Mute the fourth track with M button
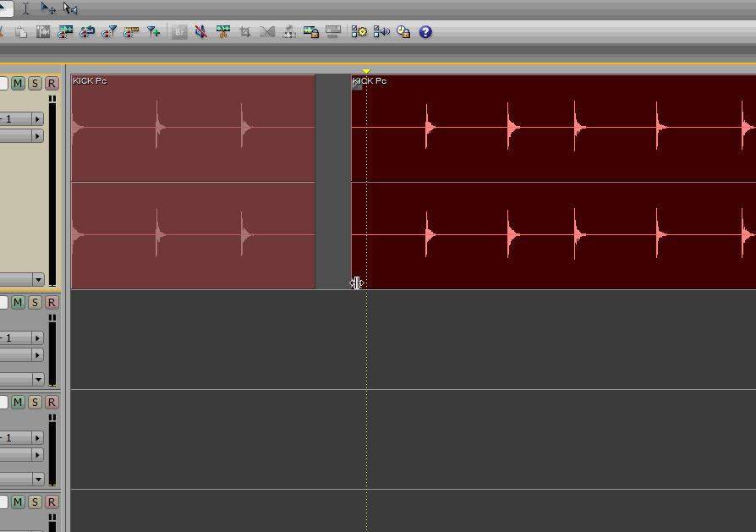The height and width of the screenshot is (532, 756). [x=18, y=502]
